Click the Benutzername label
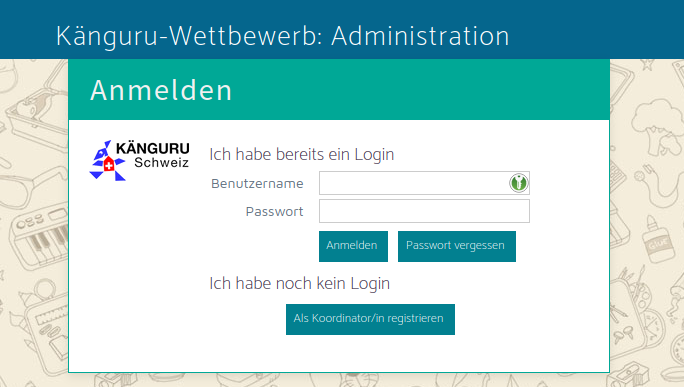684x387 pixels. click(x=257, y=184)
